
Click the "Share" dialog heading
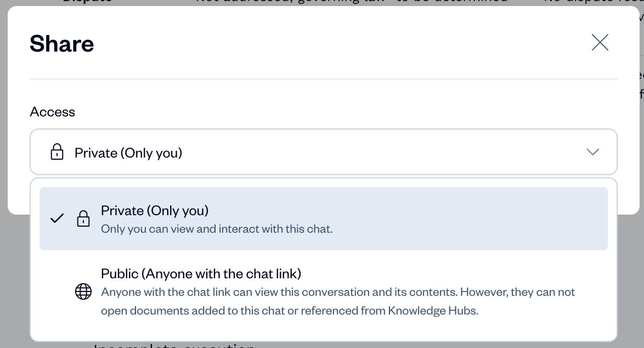61,43
